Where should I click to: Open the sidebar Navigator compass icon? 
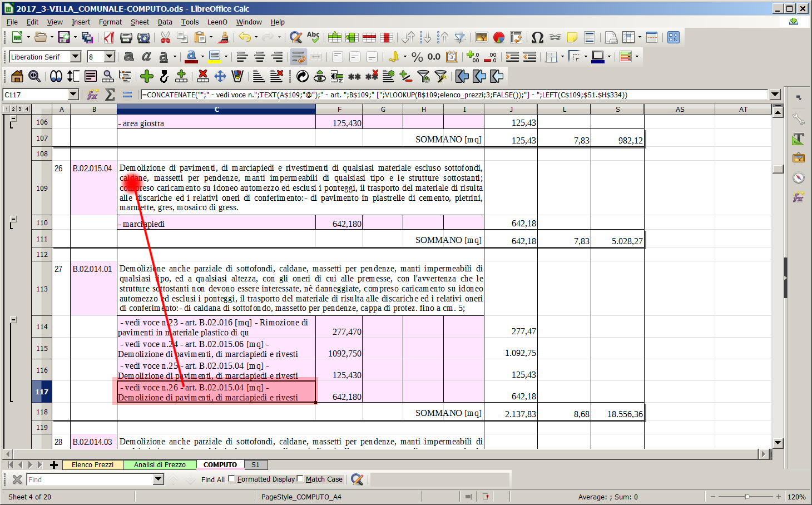point(799,177)
